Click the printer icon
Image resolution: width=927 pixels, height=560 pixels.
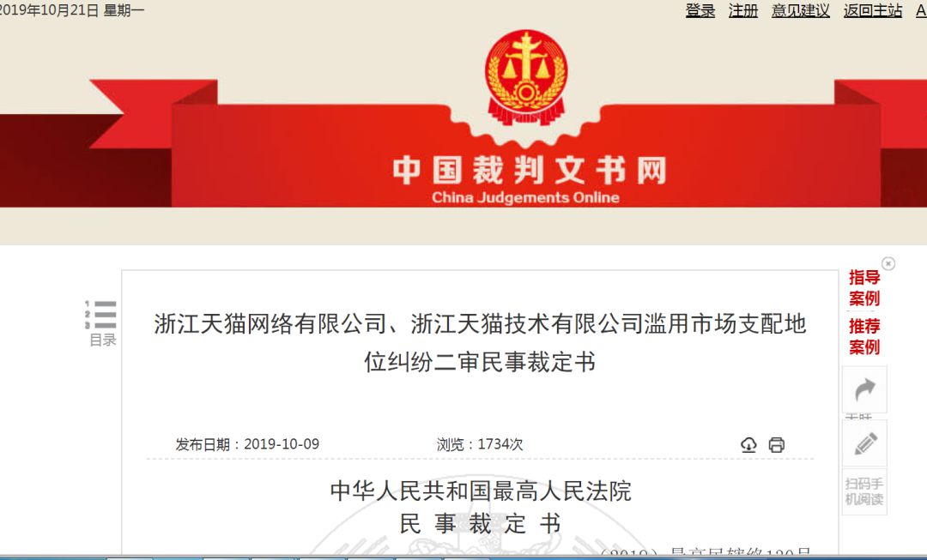(776, 445)
